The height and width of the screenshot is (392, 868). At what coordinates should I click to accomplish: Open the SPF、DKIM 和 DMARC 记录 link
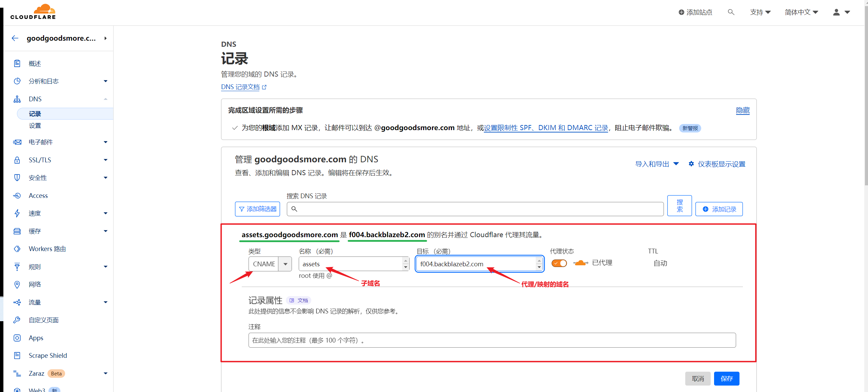(546, 128)
